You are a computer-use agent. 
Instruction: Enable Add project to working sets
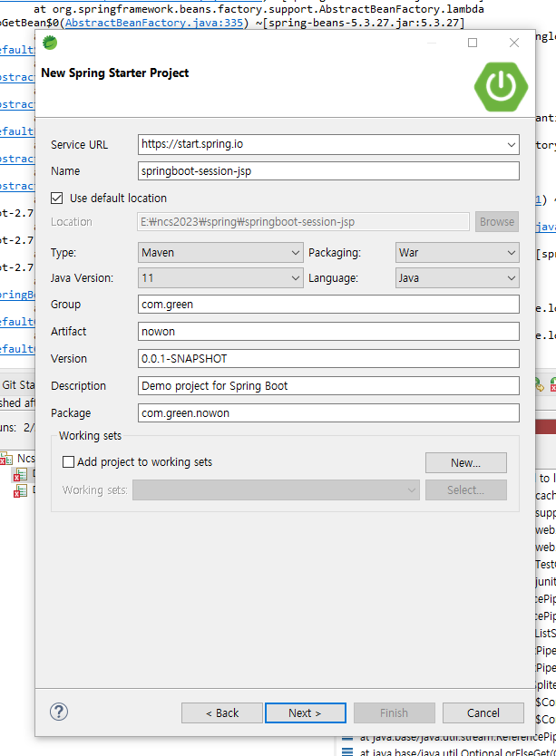[69, 462]
